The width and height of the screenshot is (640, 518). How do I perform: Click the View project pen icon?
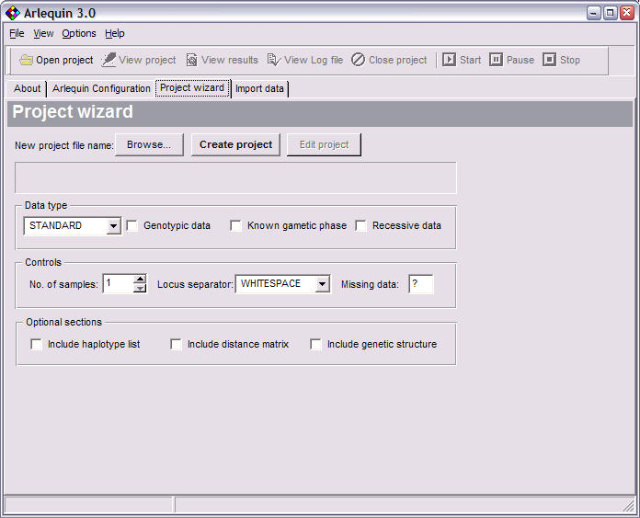109,60
